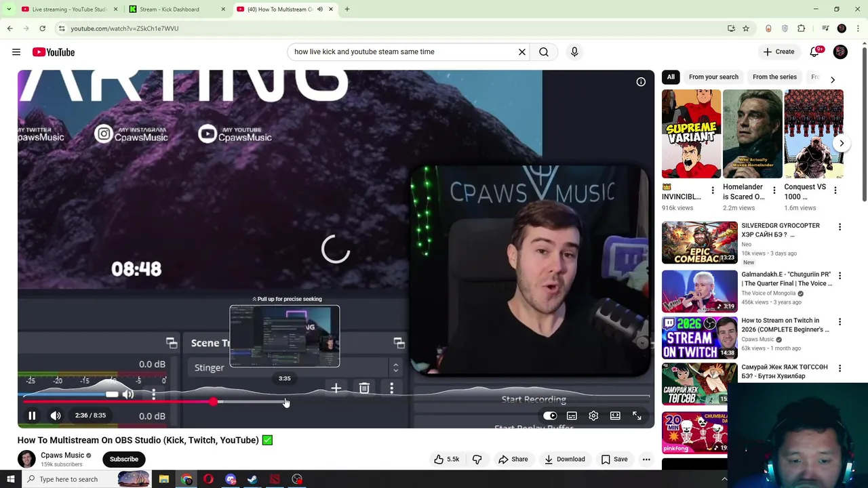Open Chrome tab search dropdown
Screen dimensions: 868x488
coord(8,9)
